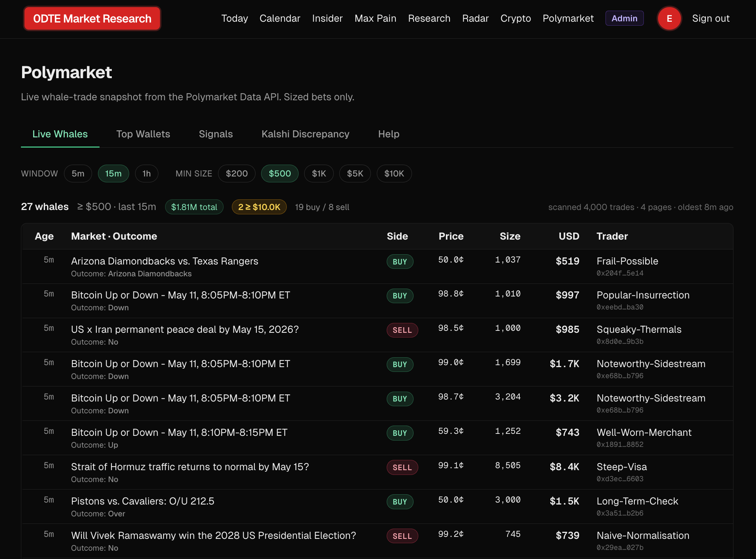The width and height of the screenshot is (756, 559).
Task: Click wallet address 0xd3ec…6603
Action: 620,479
